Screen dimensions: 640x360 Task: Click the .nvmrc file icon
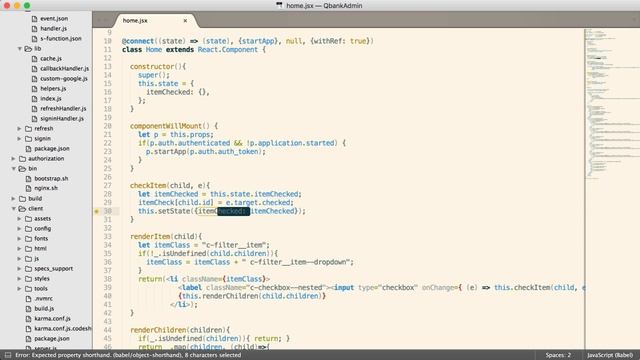pyautogui.click(x=28, y=298)
